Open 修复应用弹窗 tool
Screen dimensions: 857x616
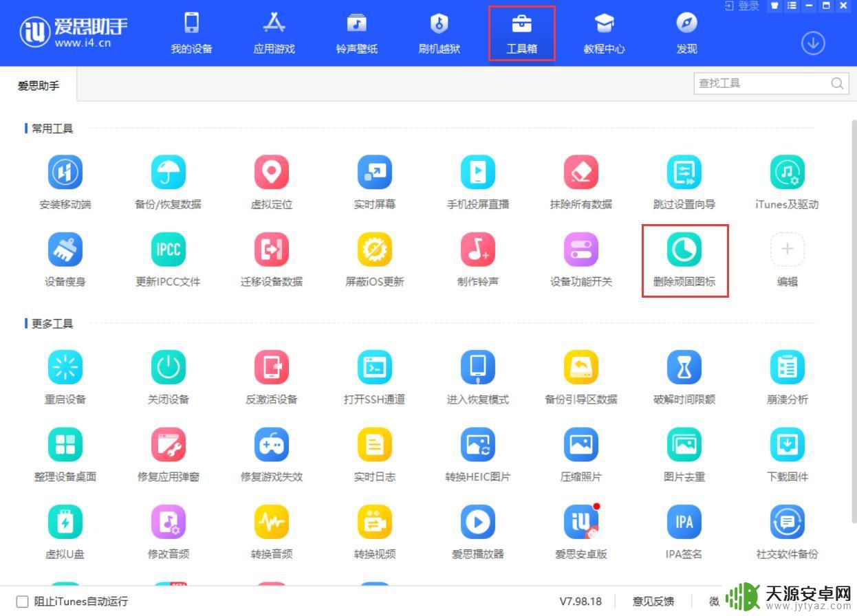169,444
